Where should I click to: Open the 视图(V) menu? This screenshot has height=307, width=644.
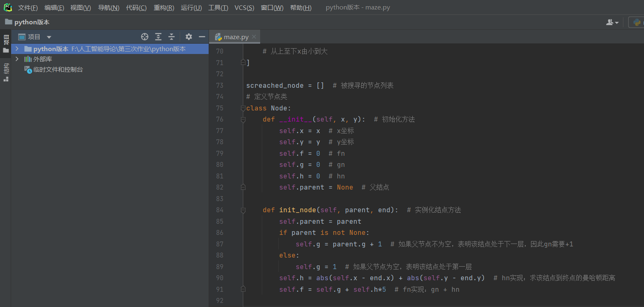click(x=80, y=8)
